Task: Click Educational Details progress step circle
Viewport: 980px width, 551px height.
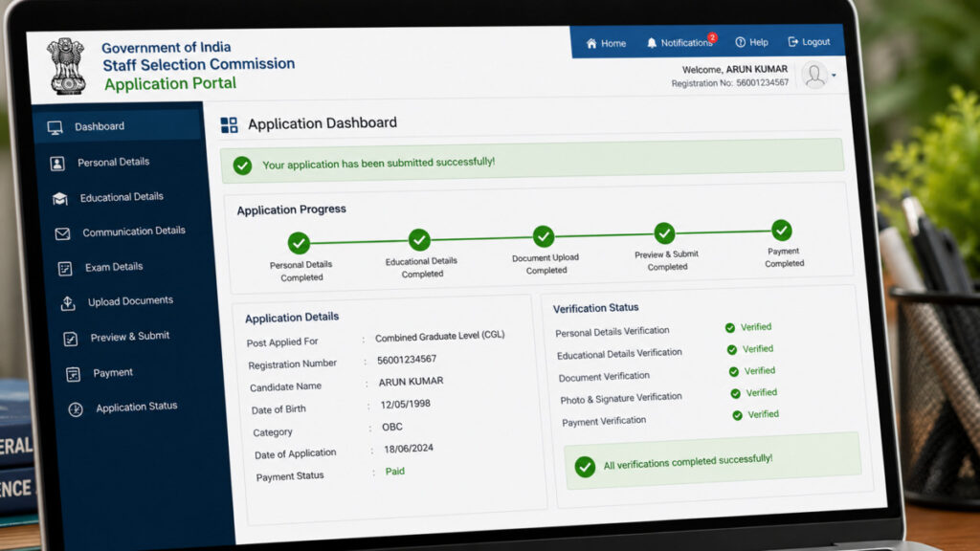Action: click(419, 240)
